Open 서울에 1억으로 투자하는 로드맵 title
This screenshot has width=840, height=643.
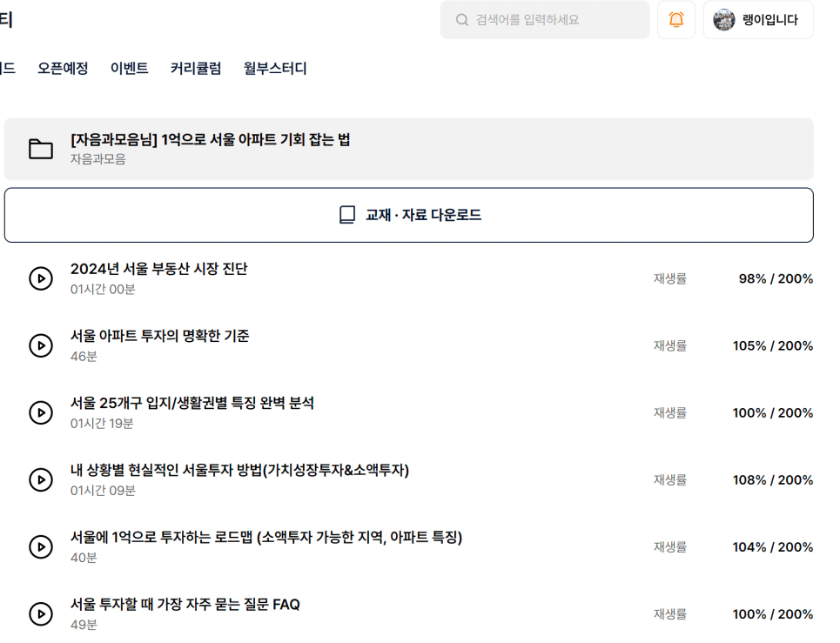[266, 537]
